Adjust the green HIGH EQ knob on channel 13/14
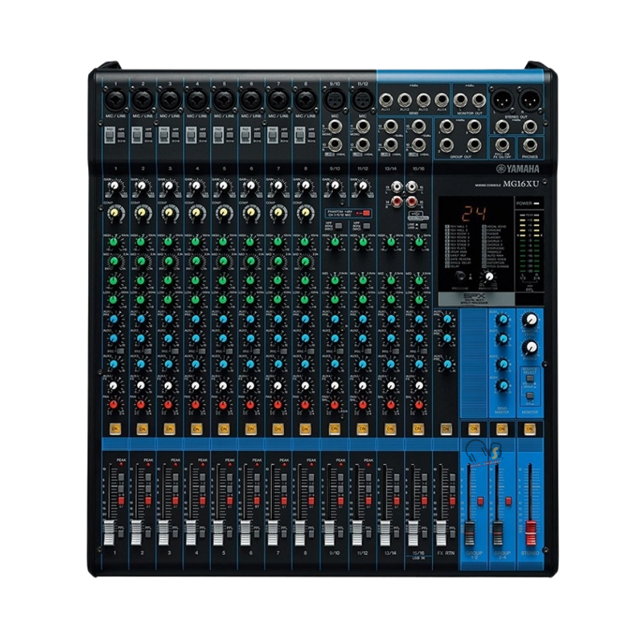 [x=391, y=242]
